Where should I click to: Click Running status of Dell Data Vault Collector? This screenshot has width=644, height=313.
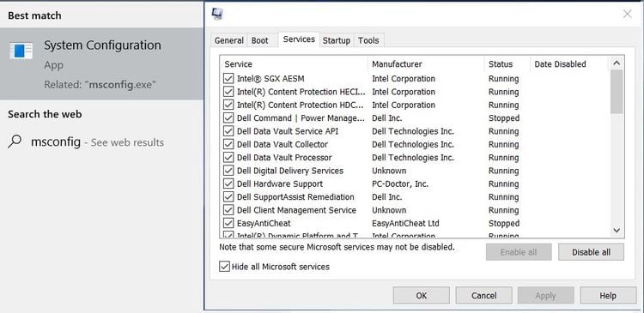[x=503, y=144]
